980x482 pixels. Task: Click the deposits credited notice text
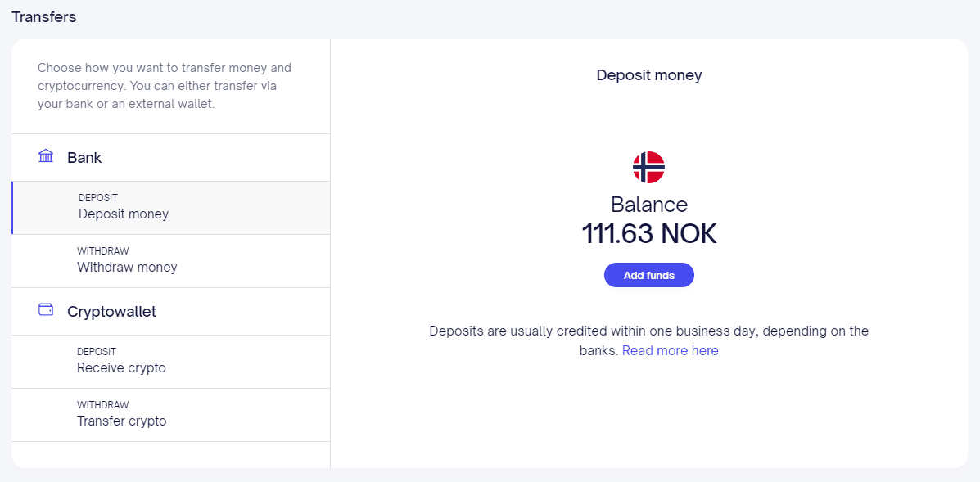click(x=648, y=331)
